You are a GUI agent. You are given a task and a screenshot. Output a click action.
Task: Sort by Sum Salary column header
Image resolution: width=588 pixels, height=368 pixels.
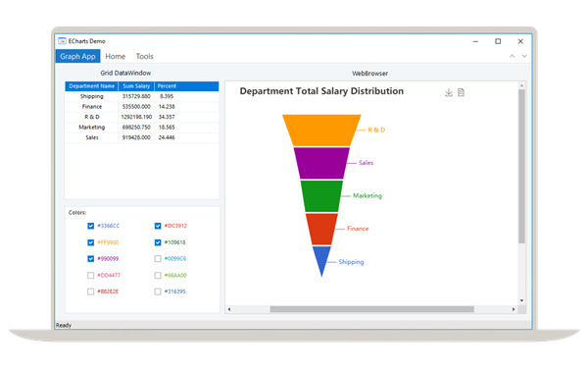136,86
